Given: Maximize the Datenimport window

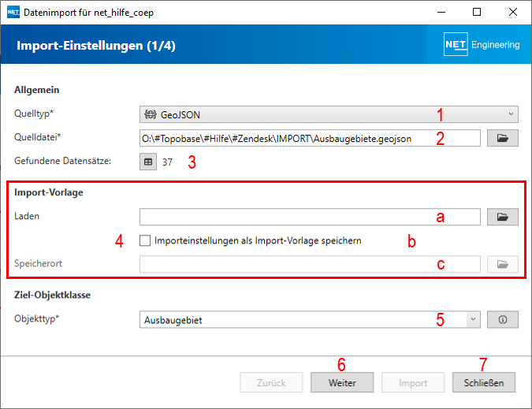Looking at the screenshot, I should (x=477, y=12).
